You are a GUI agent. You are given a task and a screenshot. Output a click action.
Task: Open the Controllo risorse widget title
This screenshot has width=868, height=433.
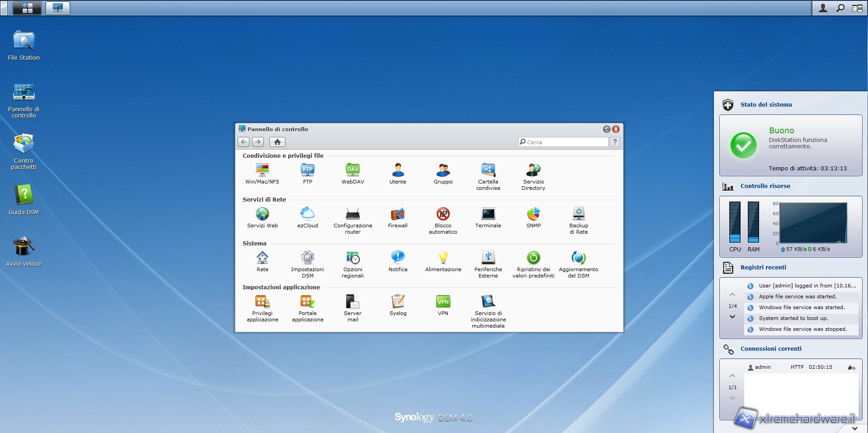click(765, 186)
